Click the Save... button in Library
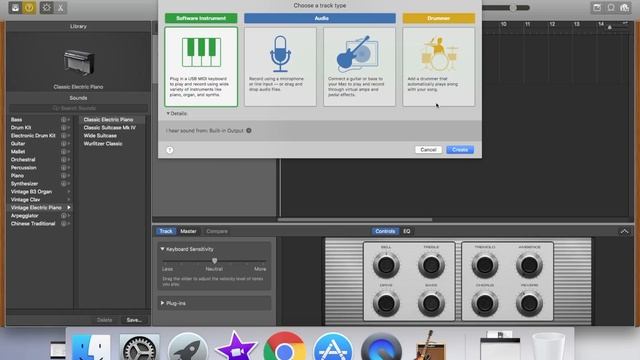Screen dimensions: 640x360 click(134, 320)
